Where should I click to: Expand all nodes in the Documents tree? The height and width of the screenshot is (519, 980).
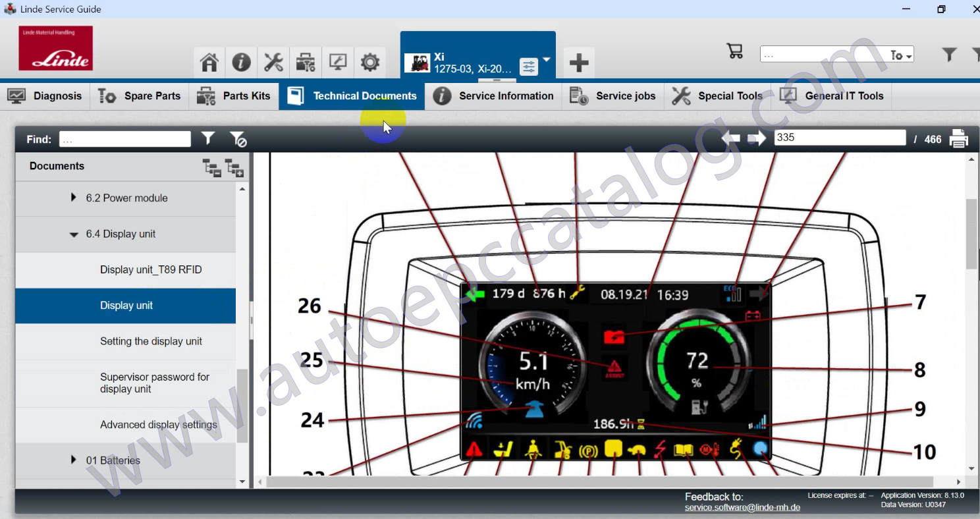[235, 167]
